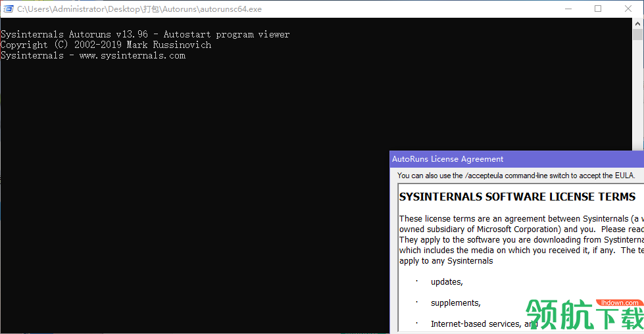
Task: Click the SYSINTERNALS SOFTWARE LICENSE TERMS heading
Action: (x=517, y=197)
